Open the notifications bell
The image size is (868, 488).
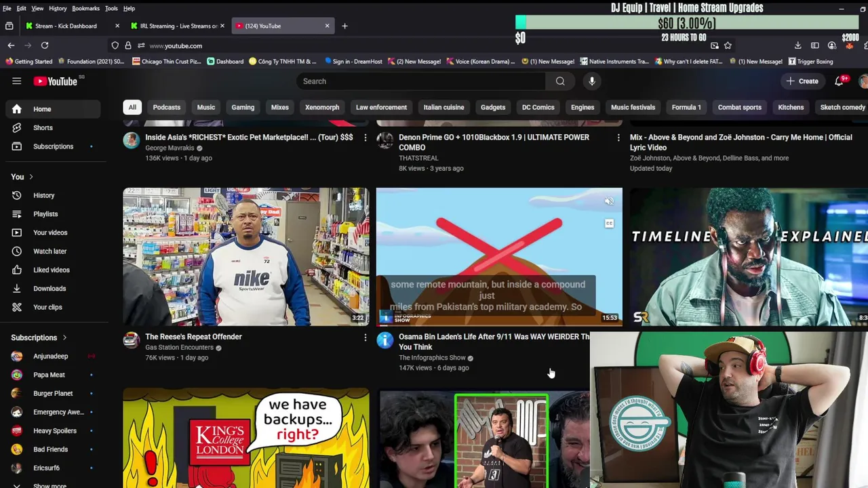[840, 81]
